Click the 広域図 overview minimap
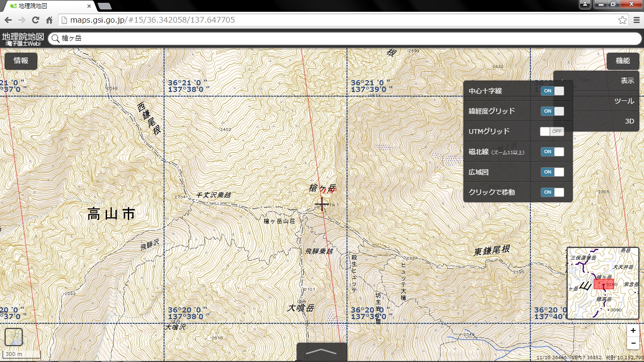This screenshot has height=362, width=644. point(603,283)
